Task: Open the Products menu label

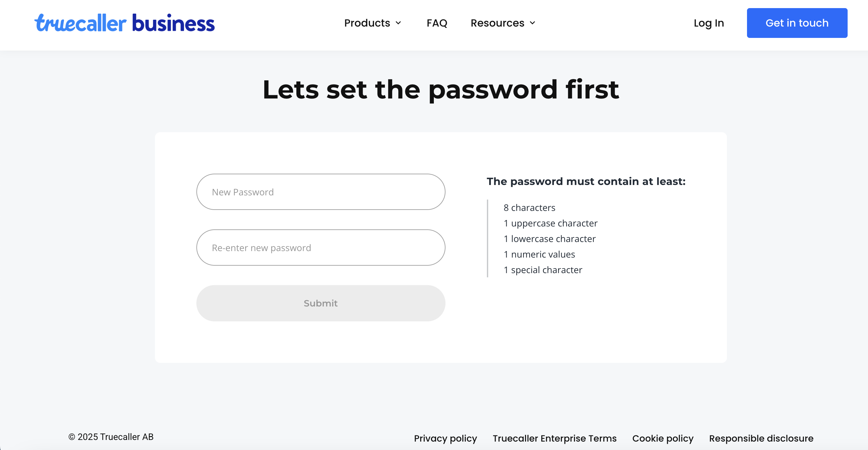Action: (x=367, y=23)
